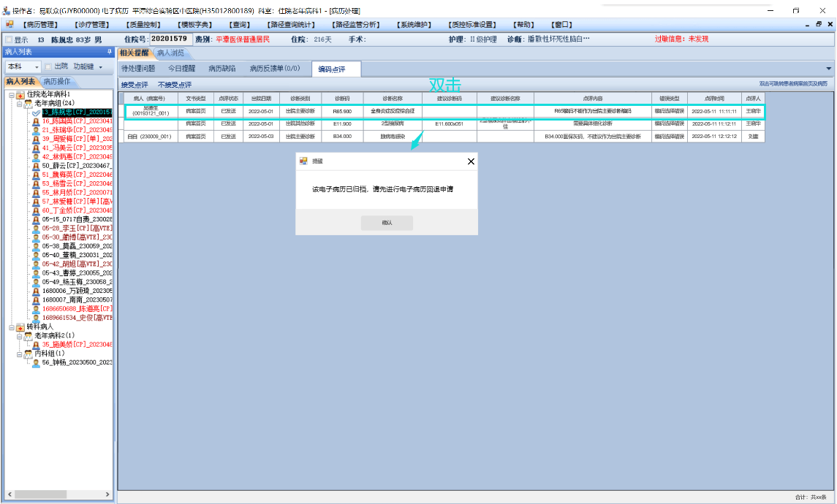Click the confirm button in the 提醒 dialog

pyautogui.click(x=387, y=222)
